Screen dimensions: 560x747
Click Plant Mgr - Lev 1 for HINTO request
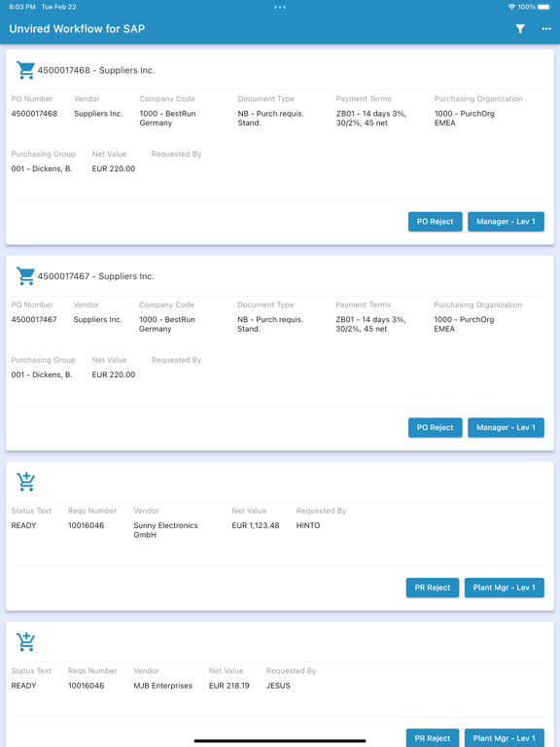[505, 587]
